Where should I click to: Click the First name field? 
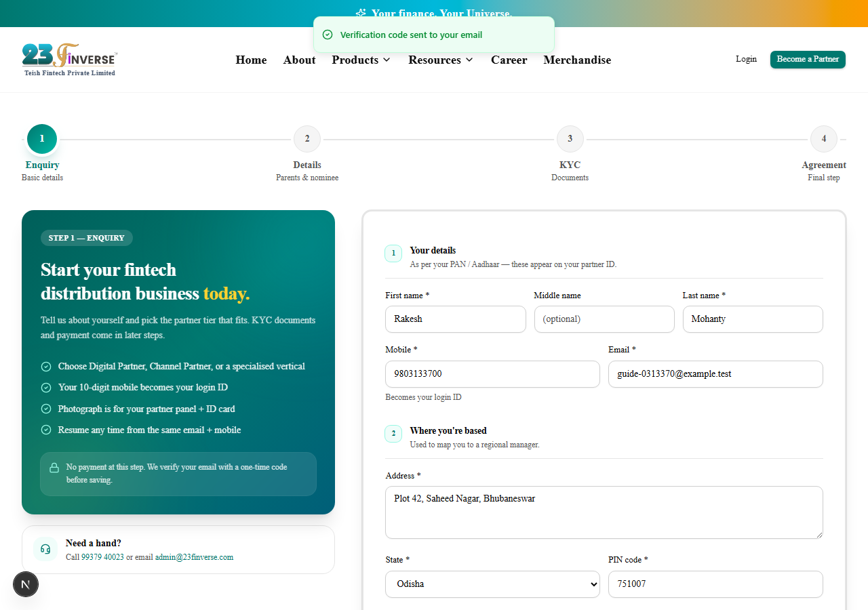(x=456, y=319)
